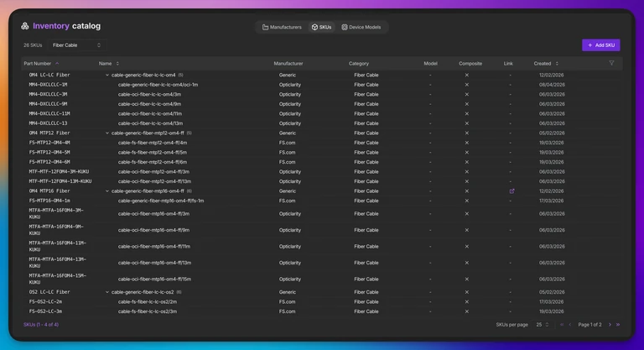This screenshot has height=350, width=644.
Task: Jump to the first page double arrow
Action: tap(562, 325)
